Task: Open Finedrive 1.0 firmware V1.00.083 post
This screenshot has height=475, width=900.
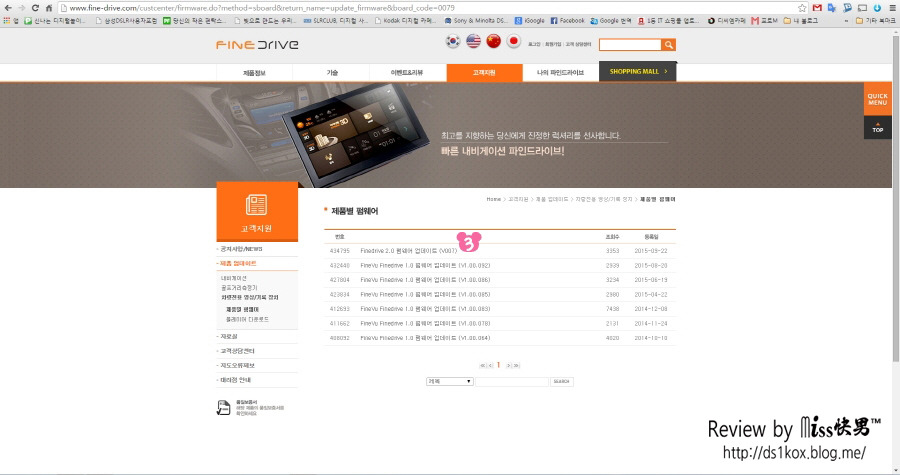Action: coord(425,309)
